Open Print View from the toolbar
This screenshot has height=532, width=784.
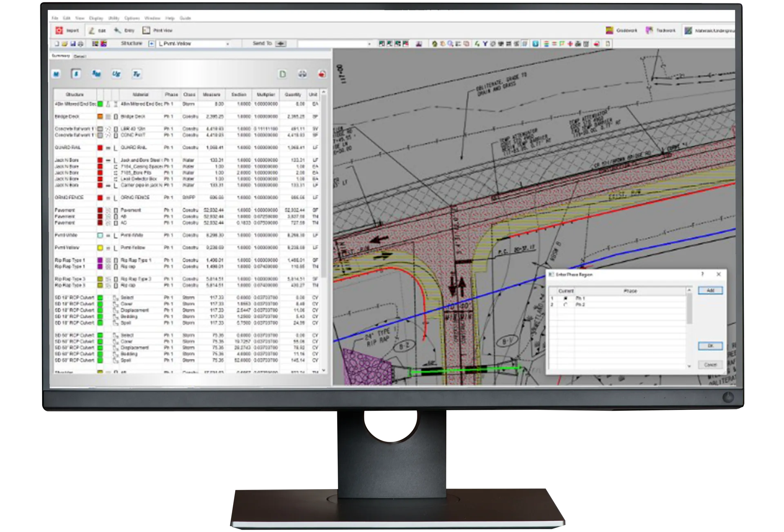[146, 31]
